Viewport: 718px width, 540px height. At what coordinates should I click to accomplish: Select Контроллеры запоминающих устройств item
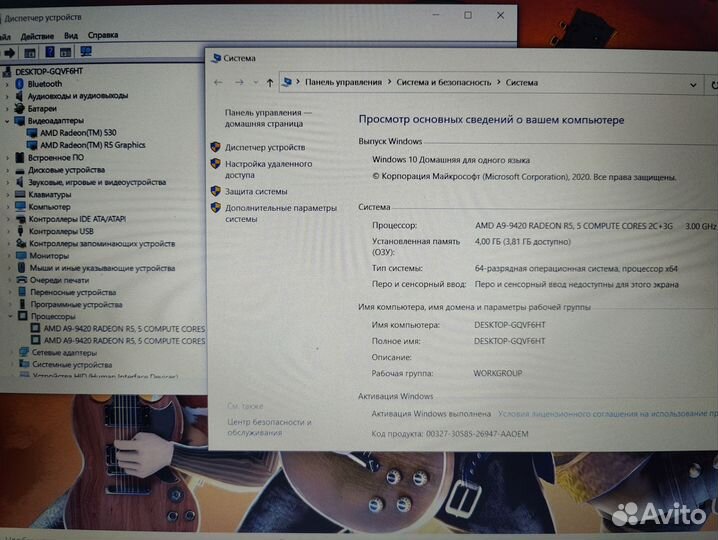pyautogui.click(x=102, y=244)
